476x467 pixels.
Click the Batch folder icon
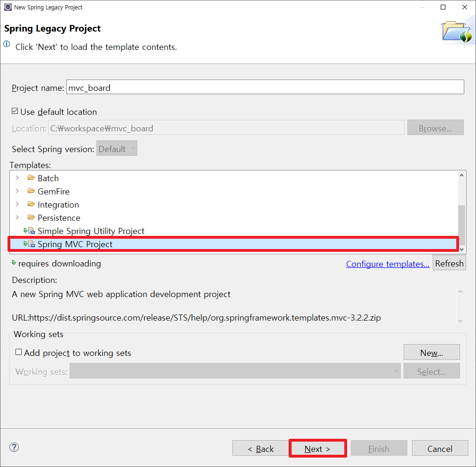point(31,177)
